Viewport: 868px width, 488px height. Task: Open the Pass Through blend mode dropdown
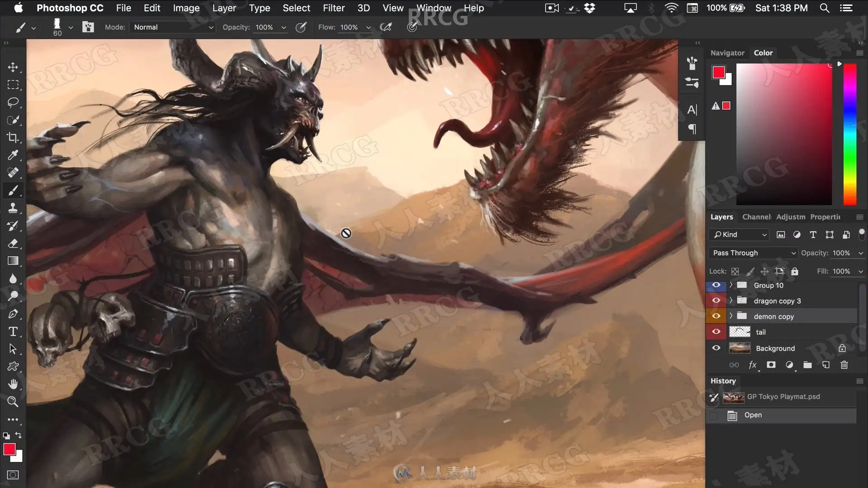coord(753,253)
